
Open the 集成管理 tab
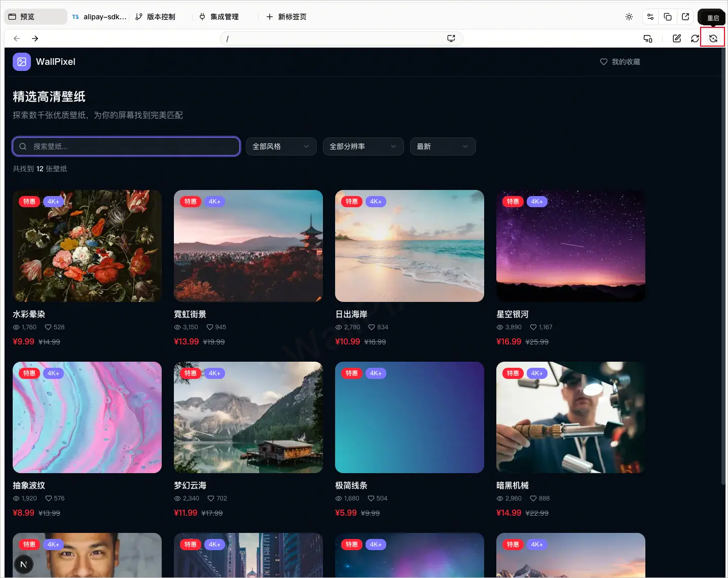point(219,17)
